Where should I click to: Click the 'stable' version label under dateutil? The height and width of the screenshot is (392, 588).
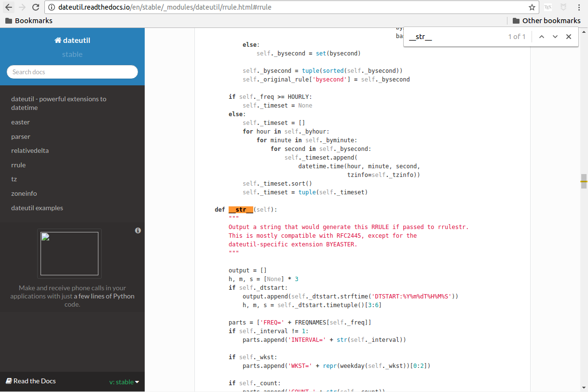click(x=72, y=54)
